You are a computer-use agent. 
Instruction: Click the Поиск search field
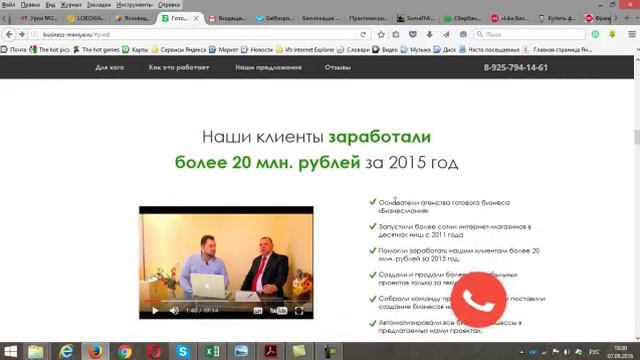(x=530, y=35)
